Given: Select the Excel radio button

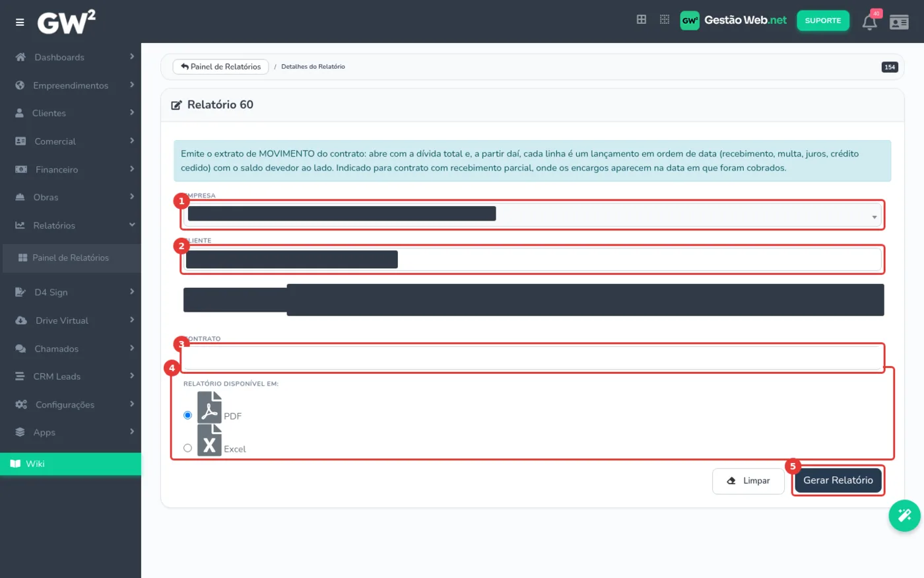Looking at the screenshot, I should 187,448.
